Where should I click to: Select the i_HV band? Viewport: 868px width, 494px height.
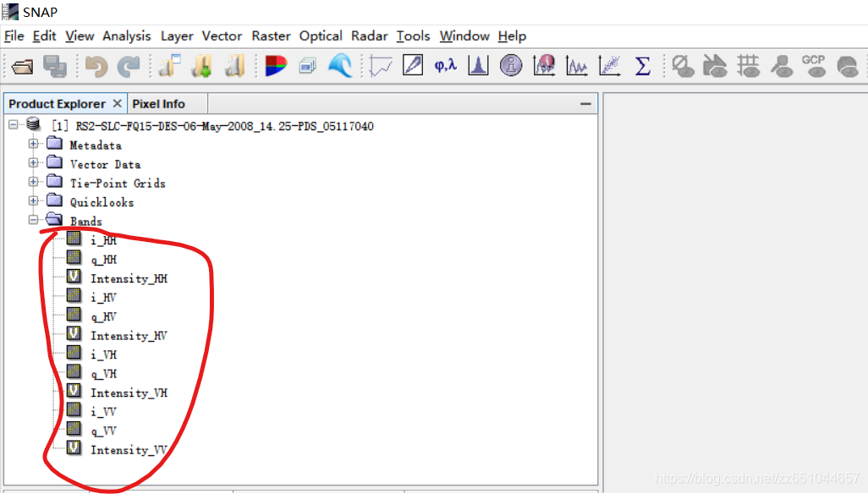(x=103, y=298)
